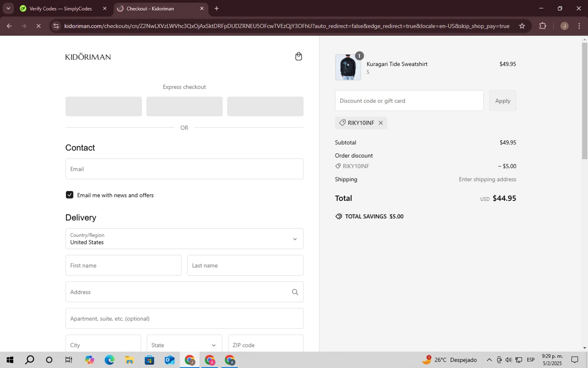588x368 pixels.
Task: Open the network icon in system tray
Action: [x=519, y=360]
